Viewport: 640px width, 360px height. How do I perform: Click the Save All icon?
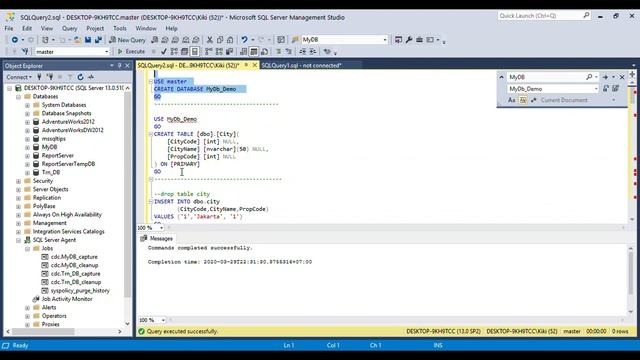click(x=98, y=40)
